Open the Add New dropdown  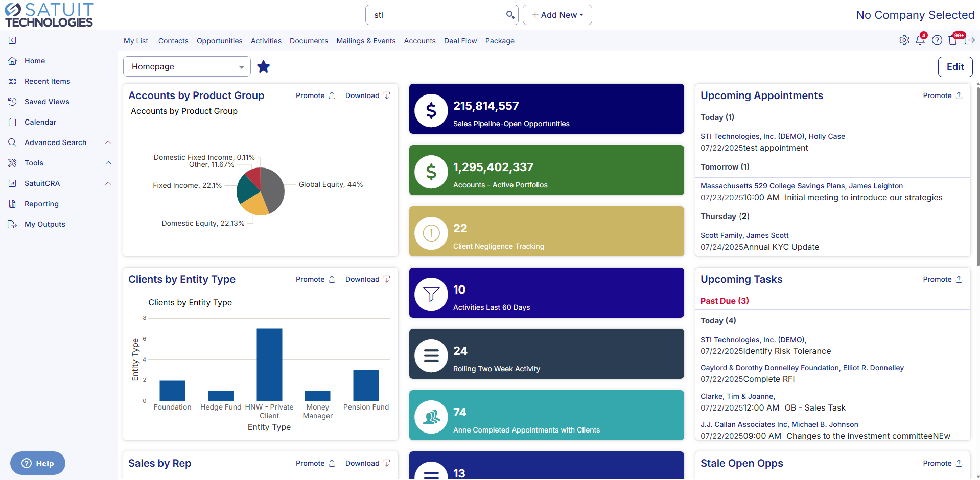557,15
